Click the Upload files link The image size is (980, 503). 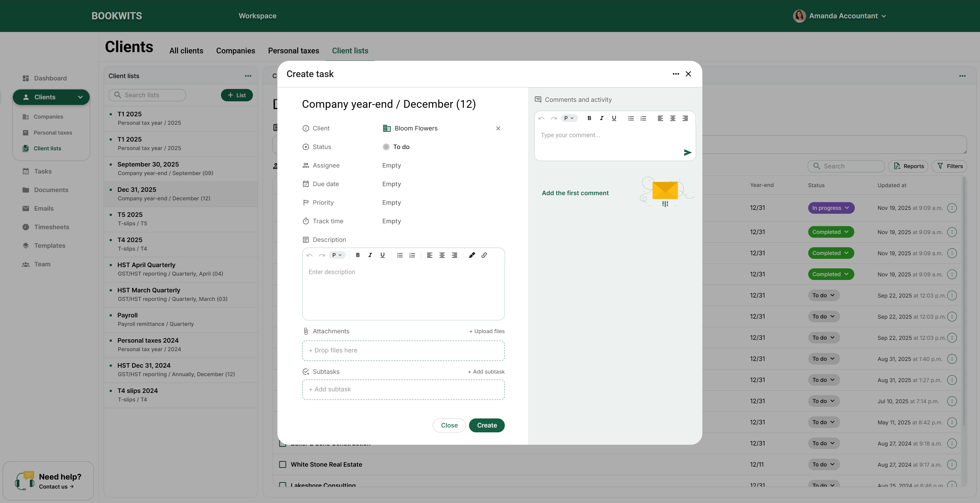(487, 331)
